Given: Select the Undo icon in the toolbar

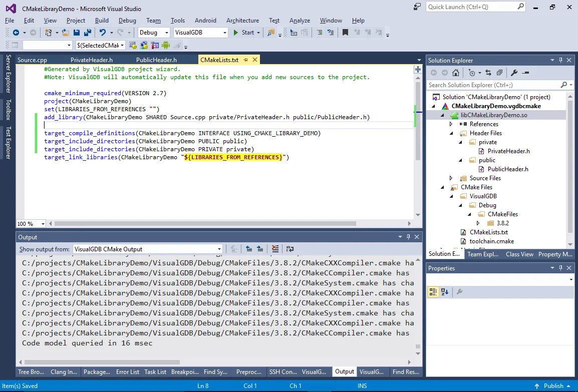Looking at the screenshot, I should 102,32.
